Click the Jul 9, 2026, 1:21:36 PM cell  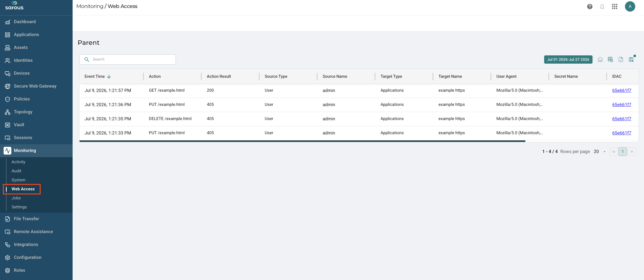[108, 105]
